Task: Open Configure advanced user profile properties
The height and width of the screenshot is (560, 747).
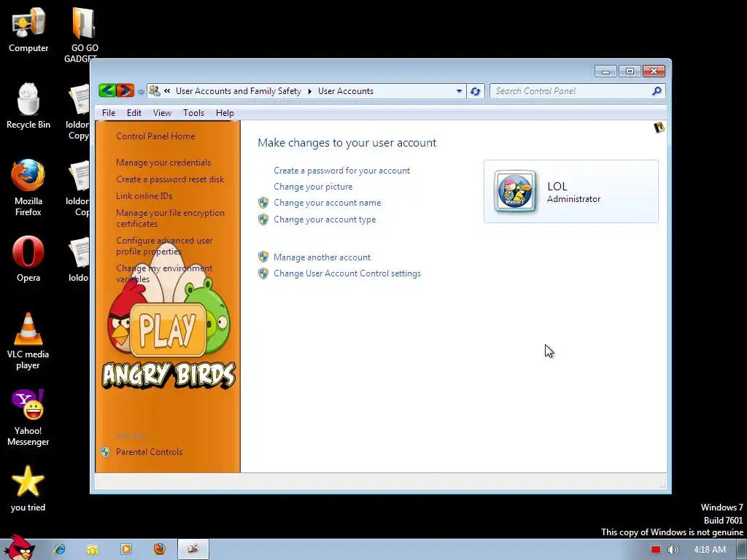Action: (164, 246)
